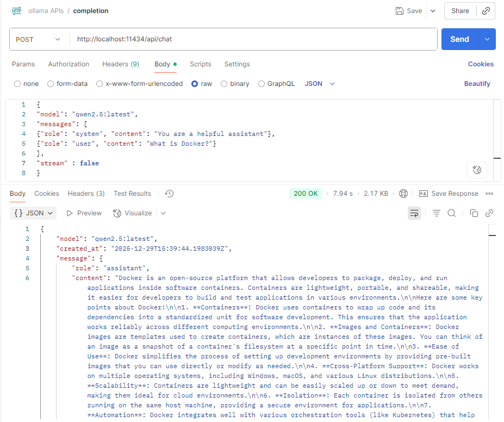Switch to the Scripts tab
This screenshot has height=422, width=504.
[200, 64]
